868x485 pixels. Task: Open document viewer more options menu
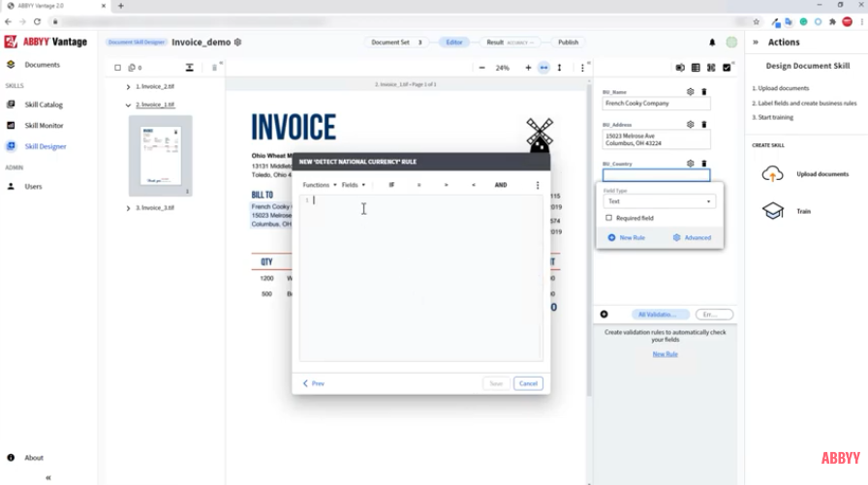(x=582, y=68)
